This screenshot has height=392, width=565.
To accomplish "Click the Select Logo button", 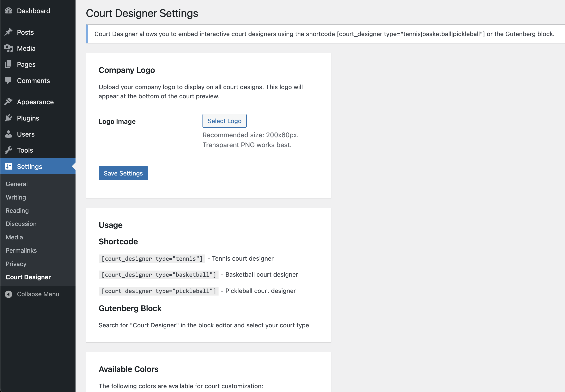I will (224, 121).
